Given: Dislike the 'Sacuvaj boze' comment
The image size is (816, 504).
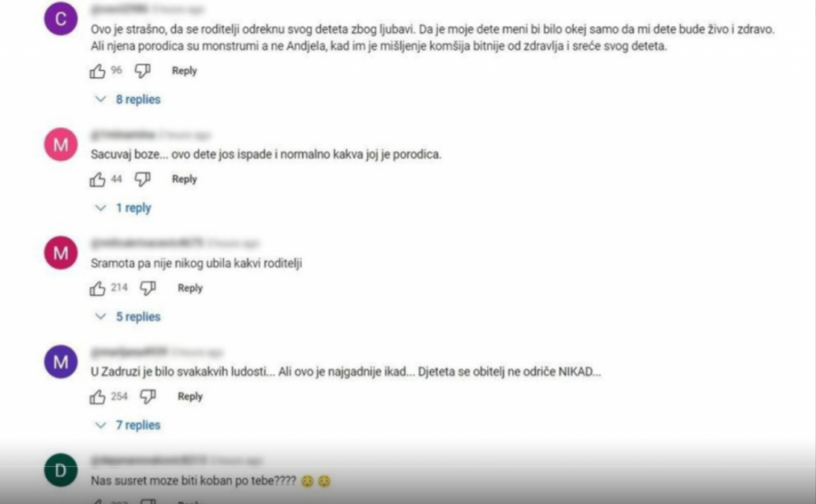Looking at the screenshot, I should (142, 179).
